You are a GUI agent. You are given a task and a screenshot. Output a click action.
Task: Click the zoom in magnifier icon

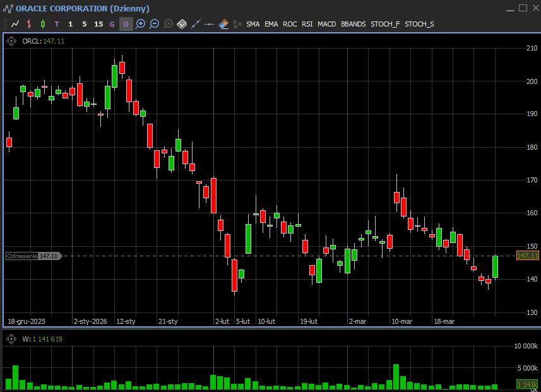(140, 24)
